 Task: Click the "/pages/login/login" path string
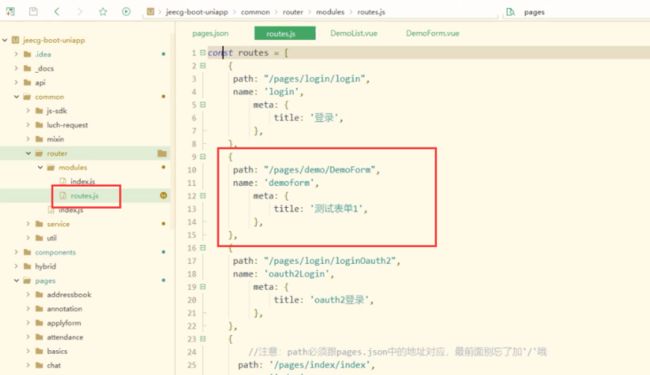pos(315,79)
